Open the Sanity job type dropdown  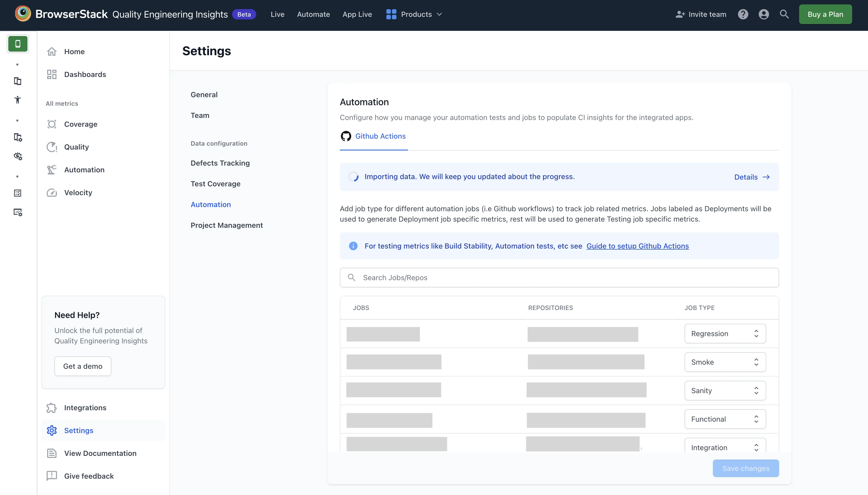pos(725,391)
